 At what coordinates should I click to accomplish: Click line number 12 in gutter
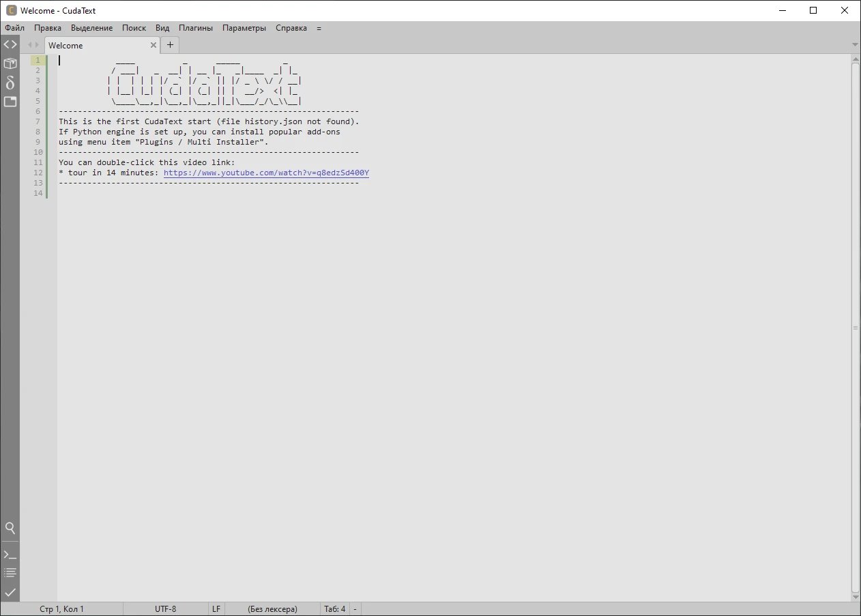tap(38, 173)
